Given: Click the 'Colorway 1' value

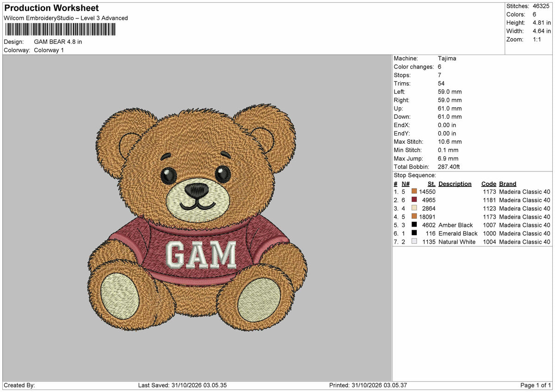Looking at the screenshot, I should 49,50.
